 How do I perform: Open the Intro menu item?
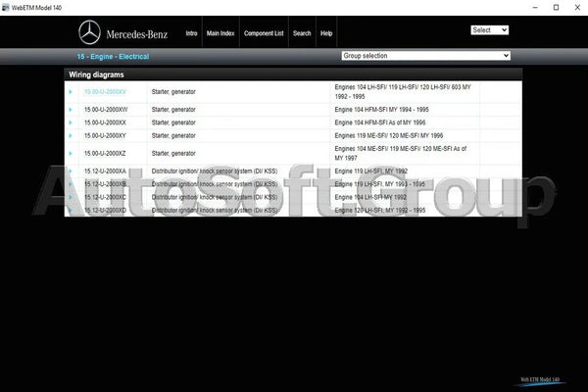coord(190,33)
